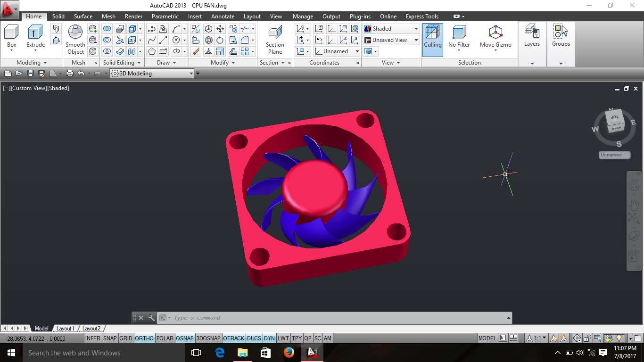Click the Workspace Switching gear in status bar
This screenshot has width=644, height=362.
coord(577,338)
